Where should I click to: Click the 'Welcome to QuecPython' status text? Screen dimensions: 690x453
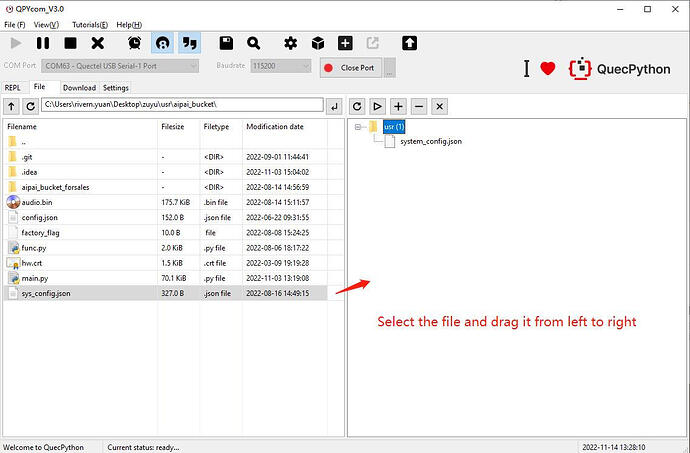pos(44,447)
